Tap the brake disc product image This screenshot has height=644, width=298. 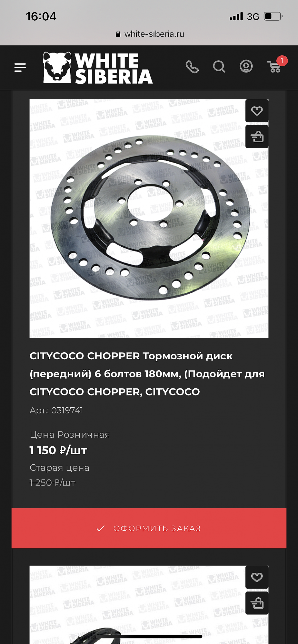(x=149, y=218)
